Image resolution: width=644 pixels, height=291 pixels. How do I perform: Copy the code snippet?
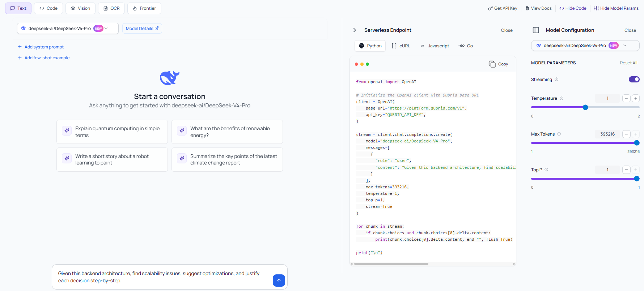pyautogui.click(x=499, y=64)
